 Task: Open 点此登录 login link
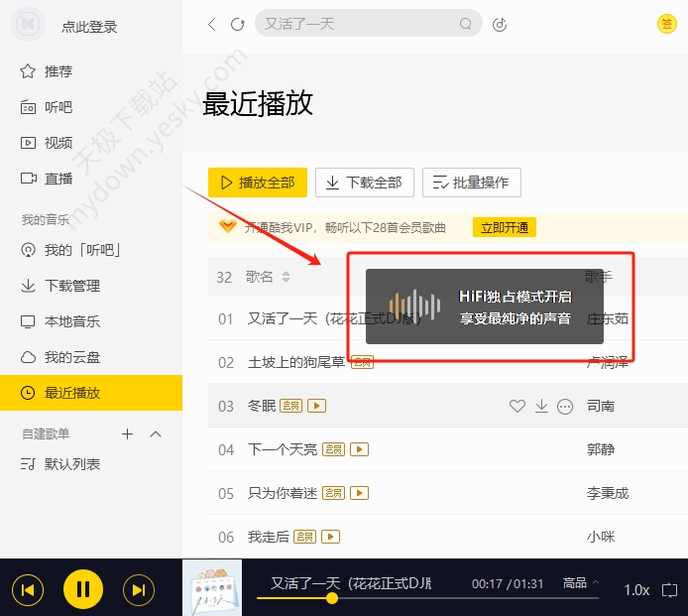89,27
